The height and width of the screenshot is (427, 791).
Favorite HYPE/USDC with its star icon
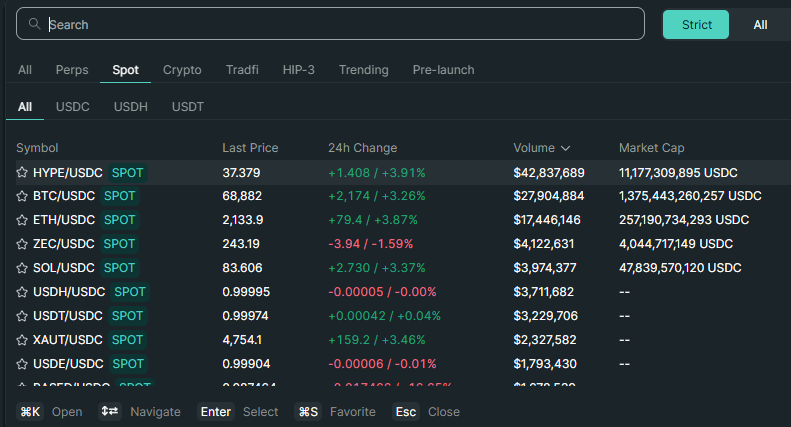(22, 173)
